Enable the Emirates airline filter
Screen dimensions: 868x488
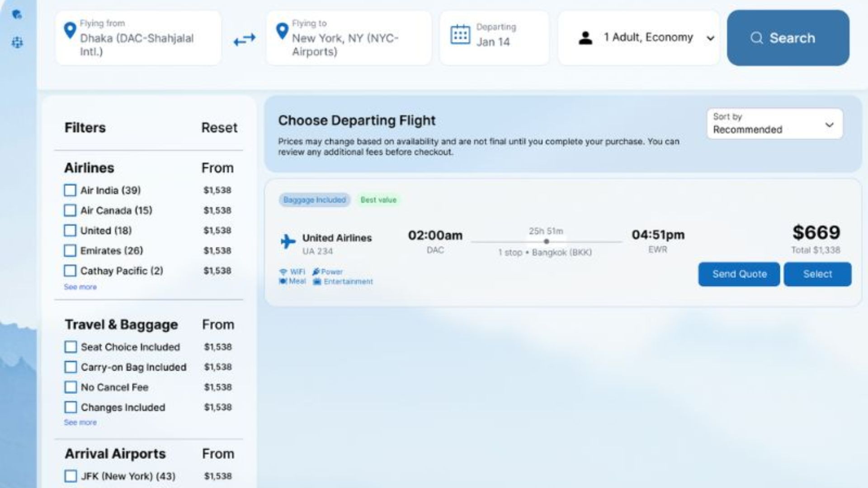pyautogui.click(x=70, y=250)
